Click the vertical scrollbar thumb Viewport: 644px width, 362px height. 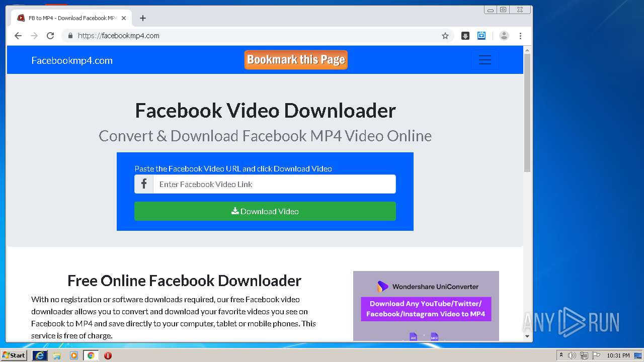[527, 113]
